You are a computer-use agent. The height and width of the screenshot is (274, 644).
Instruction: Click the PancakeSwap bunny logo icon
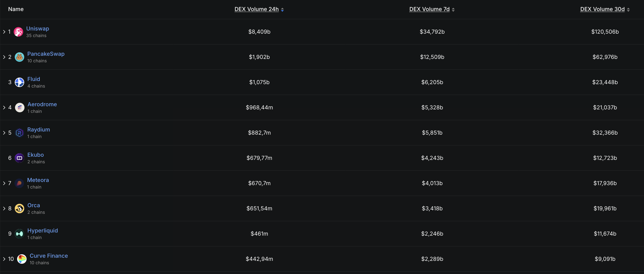coord(19,57)
